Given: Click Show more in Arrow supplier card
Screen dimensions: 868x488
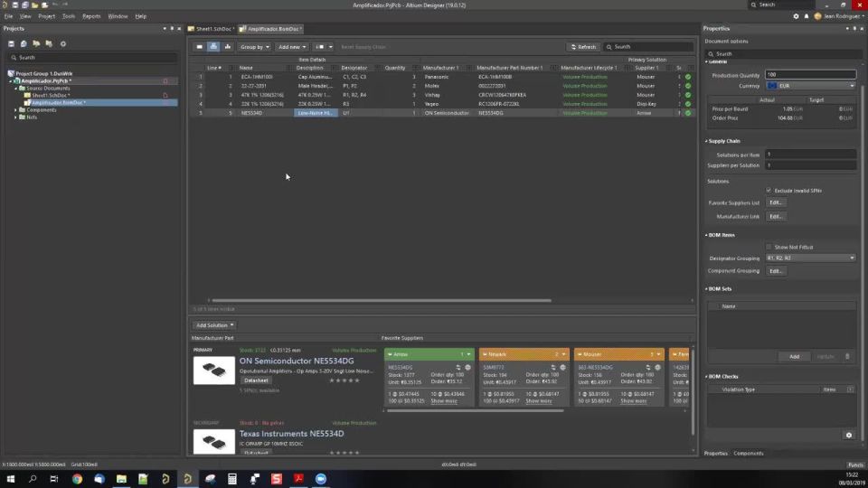Looking at the screenshot, I should 444,400.
